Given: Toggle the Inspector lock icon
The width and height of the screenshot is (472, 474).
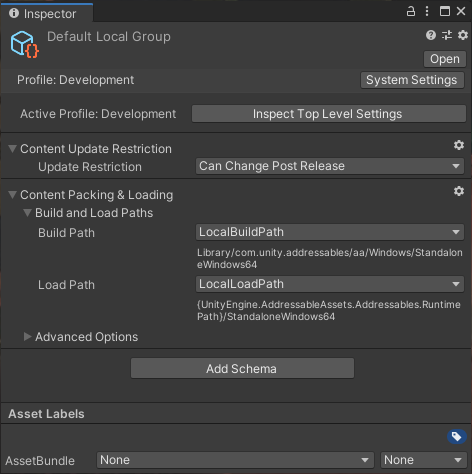Looking at the screenshot, I should [x=411, y=11].
